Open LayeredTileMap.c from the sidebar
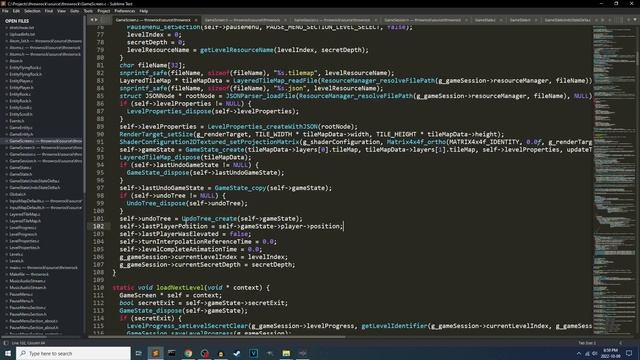This screenshot has width=640, height=360. click(24, 214)
